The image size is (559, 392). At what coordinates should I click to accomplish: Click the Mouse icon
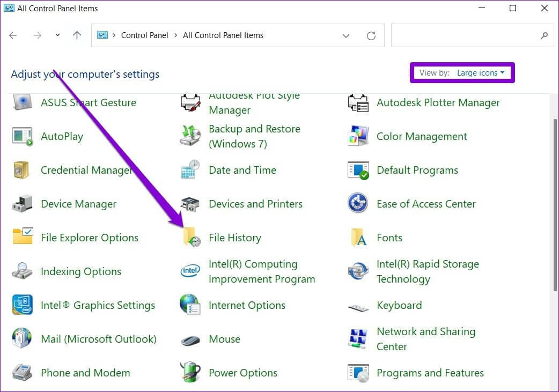(190, 341)
